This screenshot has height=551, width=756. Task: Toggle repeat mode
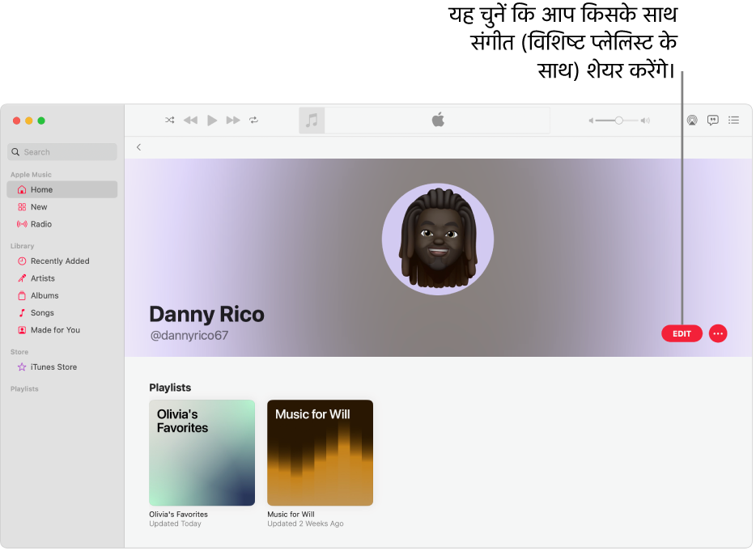253,120
